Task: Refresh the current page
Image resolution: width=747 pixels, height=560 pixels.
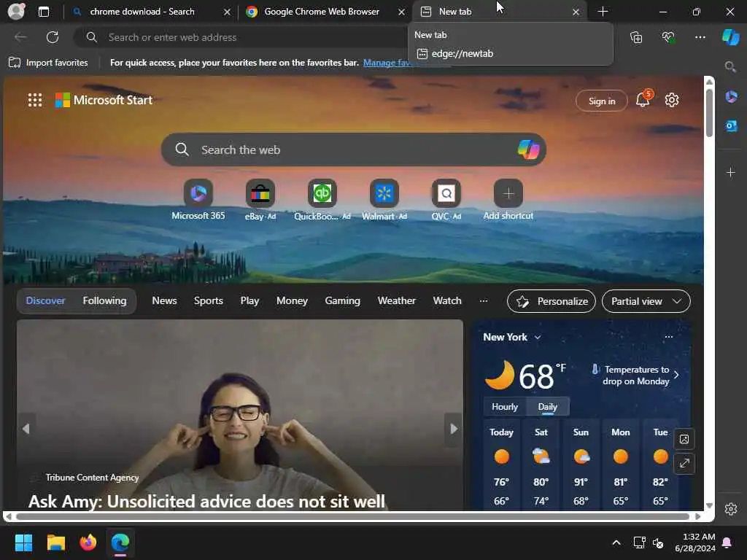Action: (53, 37)
